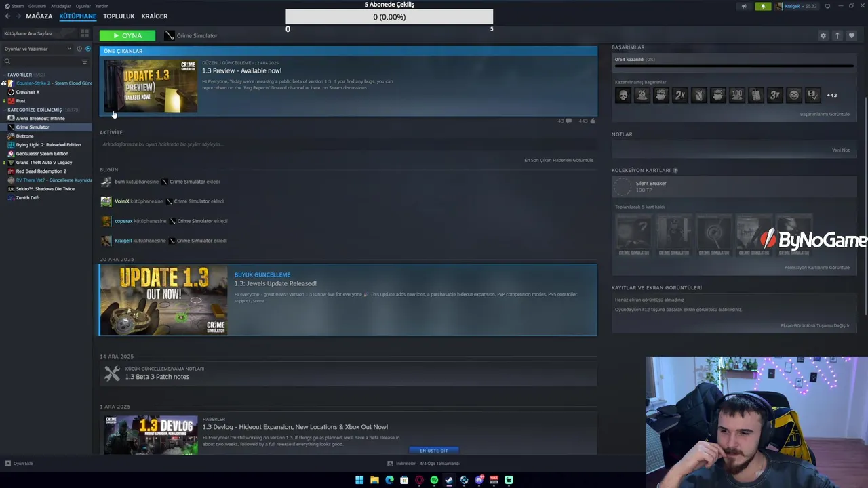Open the Update 1.3 Out Now thumbnail

click(x=163, y=300)
